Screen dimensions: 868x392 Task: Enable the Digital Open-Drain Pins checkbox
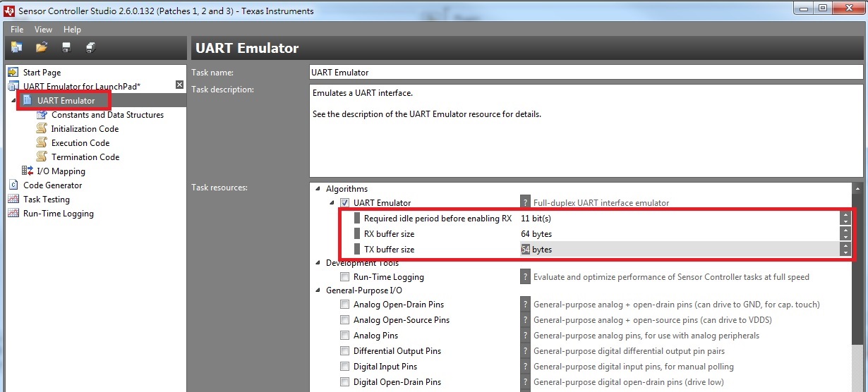(345, 382)
